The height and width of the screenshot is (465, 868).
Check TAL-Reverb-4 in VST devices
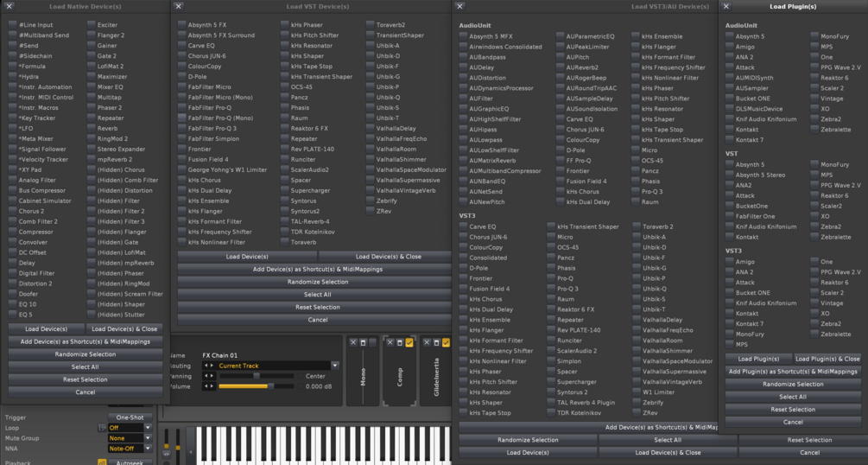(x=284, y=221)
